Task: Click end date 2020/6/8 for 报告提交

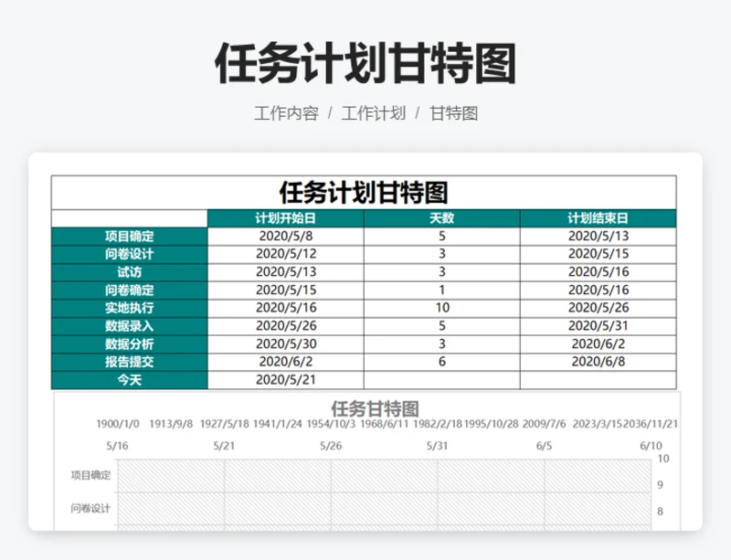Action: [x=599, y=362]
